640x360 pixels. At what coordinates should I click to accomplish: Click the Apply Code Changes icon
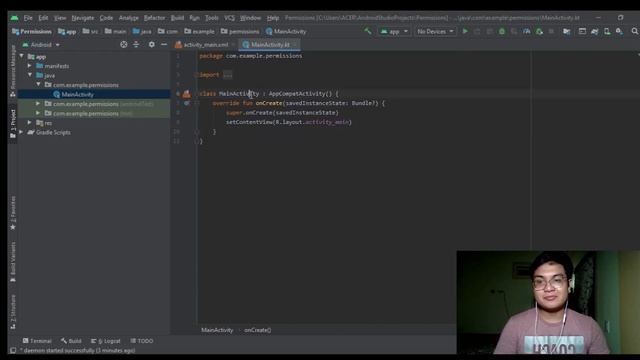489,31
